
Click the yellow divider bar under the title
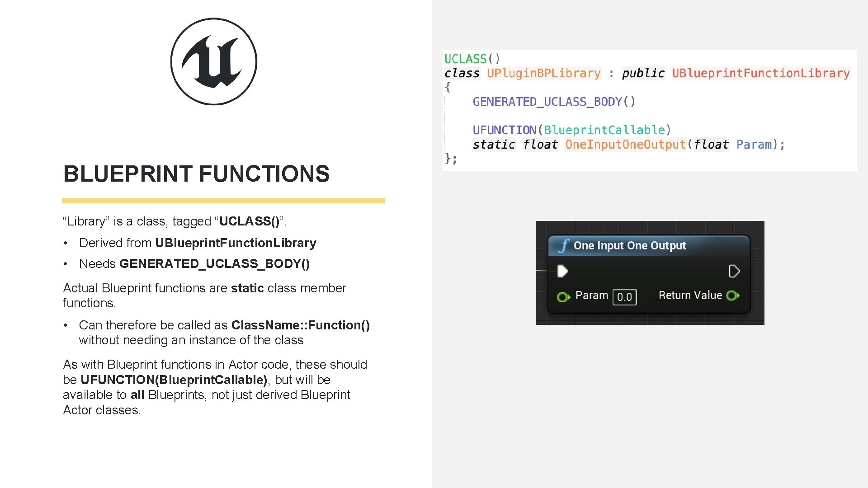(224, 200)
